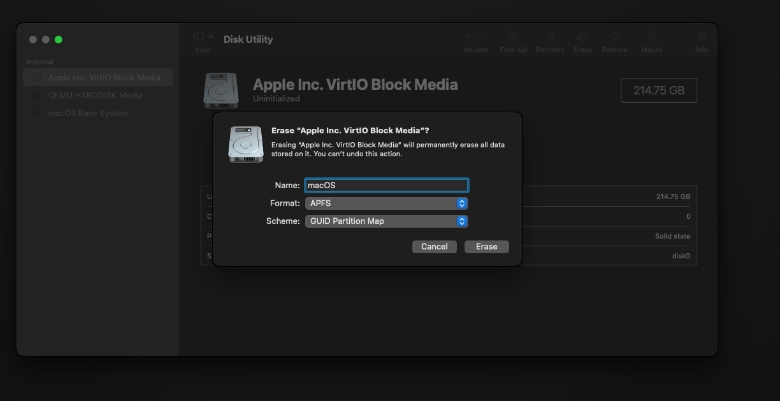Image resolution: width=780 pixels, height=401 pixels.
Task: Click the Mount toolbar icon
Action: (651, 40)
